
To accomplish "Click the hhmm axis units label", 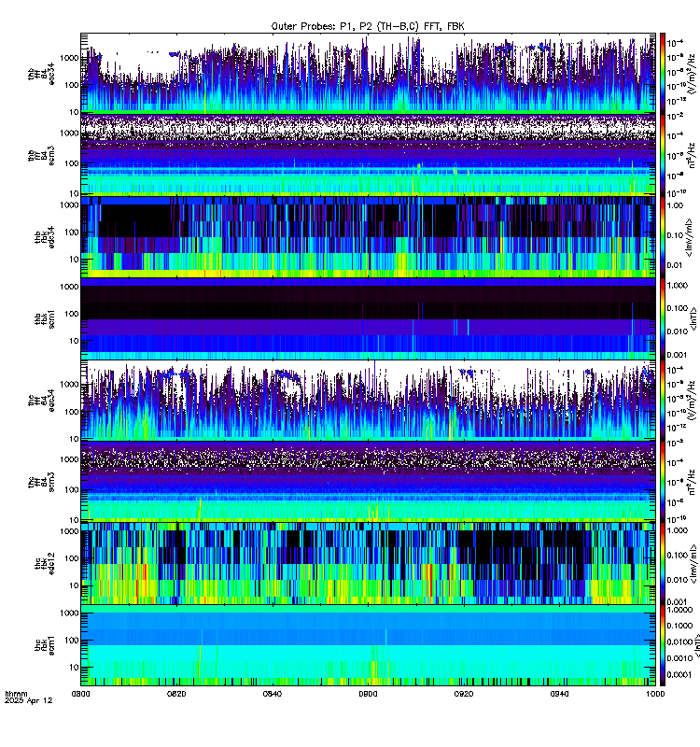I will point(16,694).
